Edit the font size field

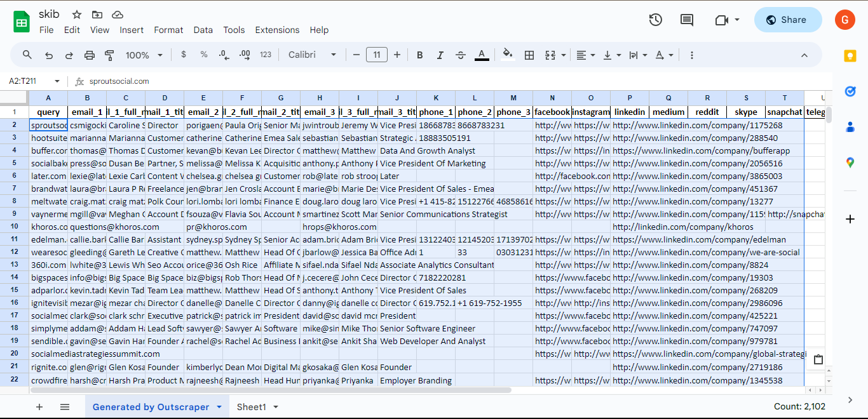pyautogui.click(x=377, y=55)
